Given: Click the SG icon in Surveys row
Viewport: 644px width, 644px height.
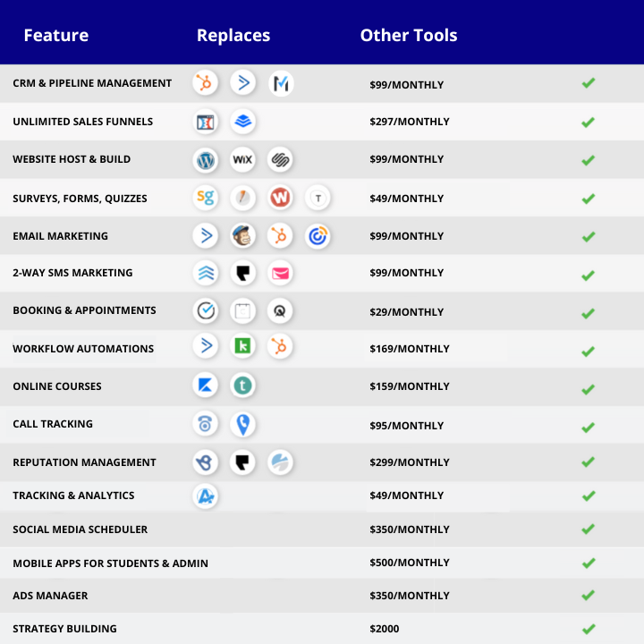Looking at the screenshot, I should click(206, 198).
